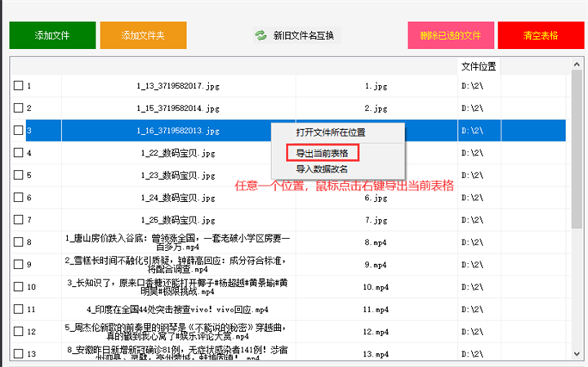This screenshot has height=367, width=588.
Task: Select the file 1_13_3719582017.jpg row
Action: (x=177, y=85)
